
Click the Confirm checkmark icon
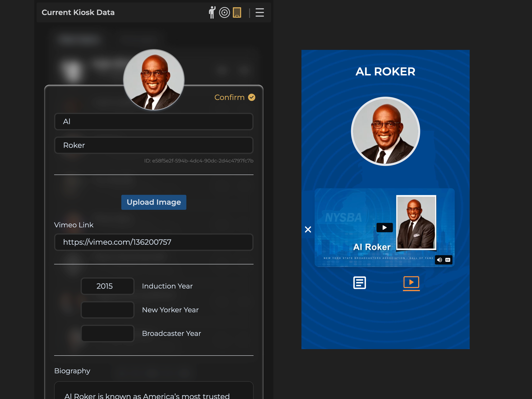tap(252, 97)
